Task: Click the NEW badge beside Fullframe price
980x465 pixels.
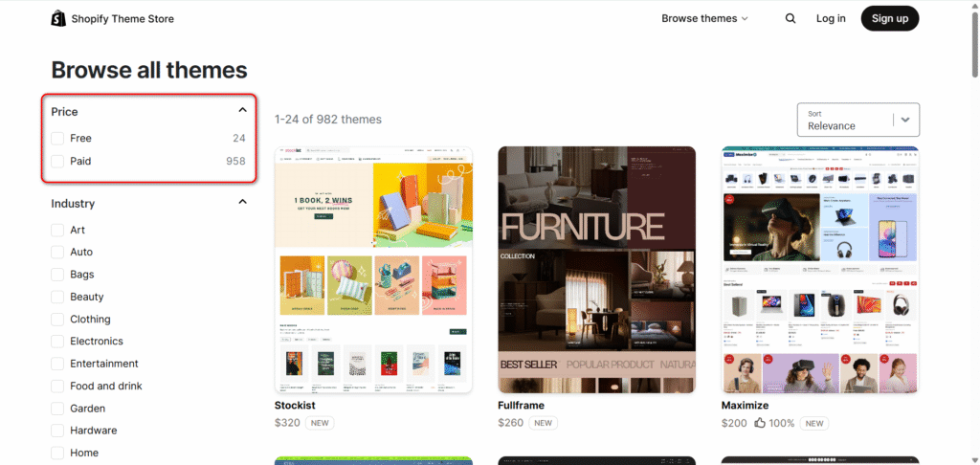Action: pos(544,423)
